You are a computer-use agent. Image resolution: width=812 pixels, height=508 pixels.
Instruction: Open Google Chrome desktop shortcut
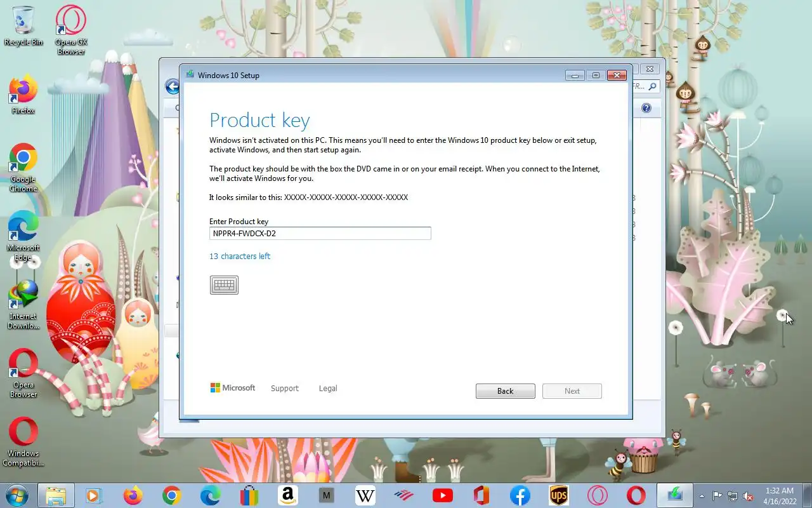coord(23,168)
